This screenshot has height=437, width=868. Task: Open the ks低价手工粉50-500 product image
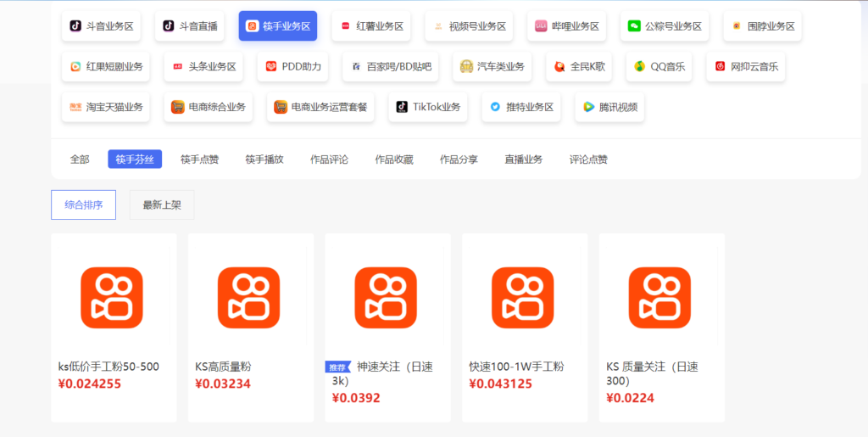coord(112,298)
